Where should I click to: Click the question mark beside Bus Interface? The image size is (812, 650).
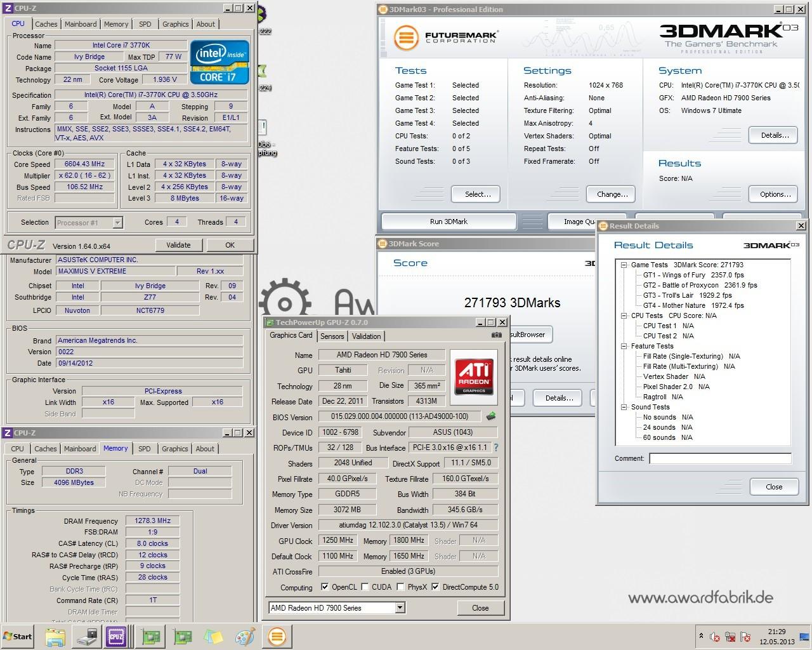pyautogui.click(x=495, y=448)
